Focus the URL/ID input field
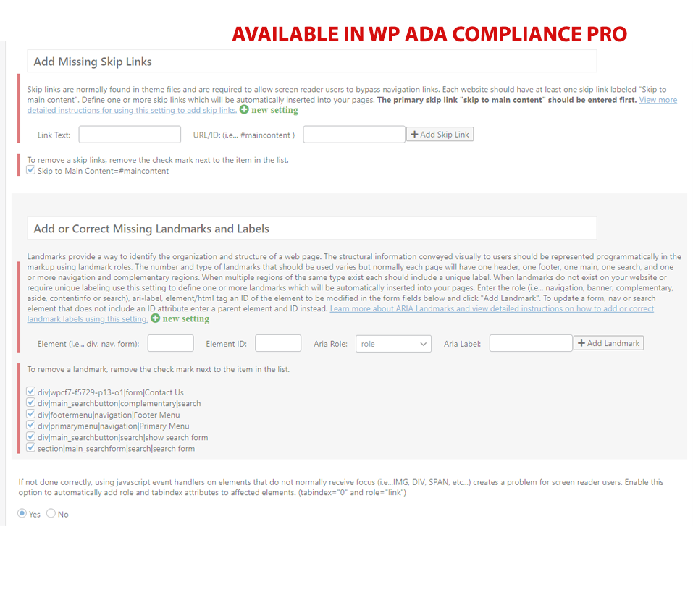 pos(354,135)
